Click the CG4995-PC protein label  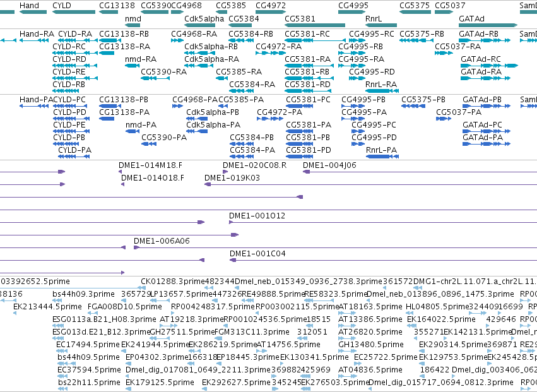click(374, 125)
